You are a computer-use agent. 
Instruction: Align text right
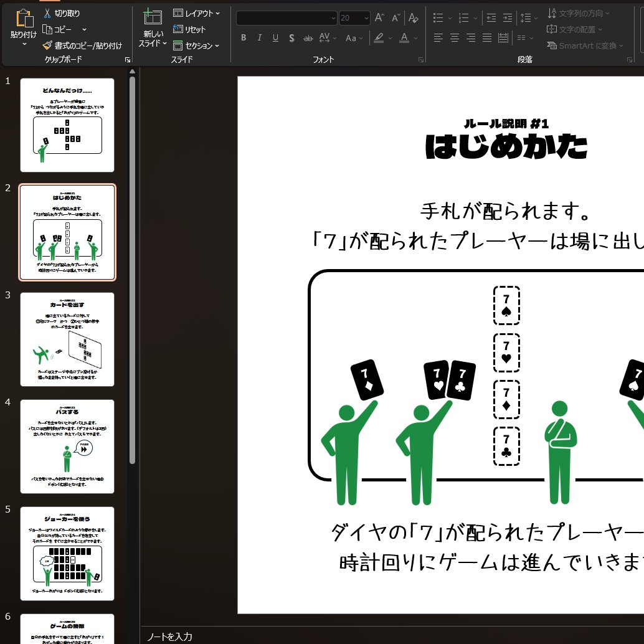coord(471,38)
